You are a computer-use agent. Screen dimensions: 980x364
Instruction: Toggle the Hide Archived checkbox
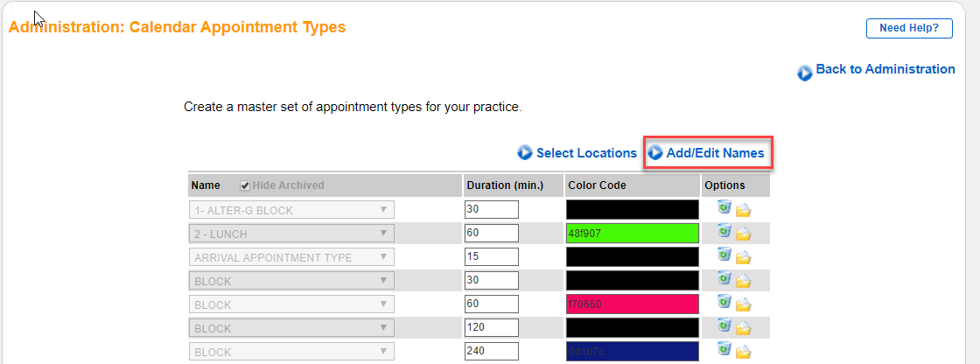[245, 185]
